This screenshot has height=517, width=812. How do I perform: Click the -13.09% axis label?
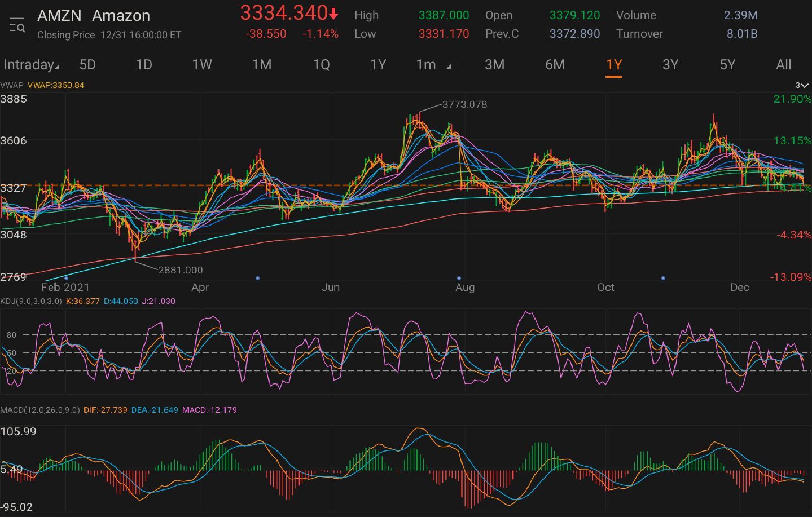791,277
